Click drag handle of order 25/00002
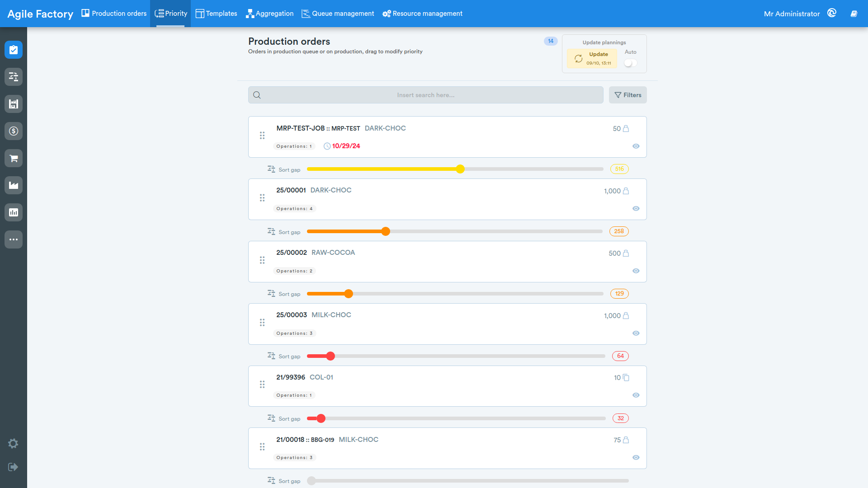The height and width of the screenshot is (488, 868). point(262,260)
